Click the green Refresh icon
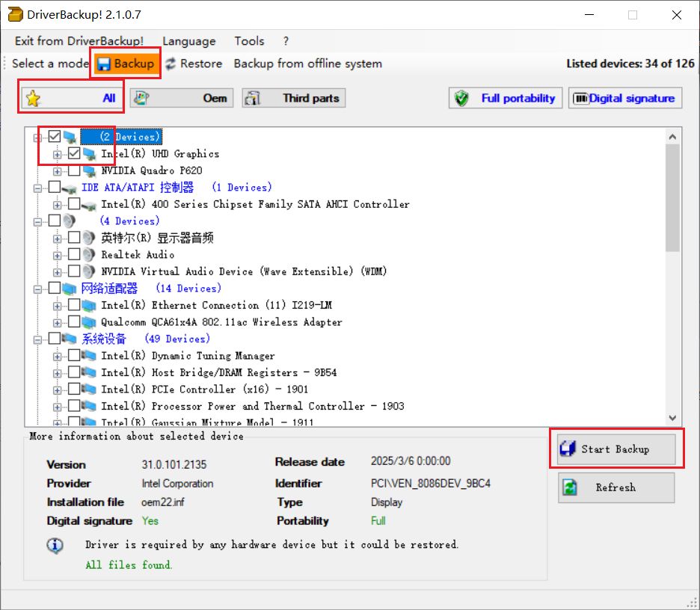Image resolution: width=700 pixels, height=610 pixels. [571, 487]
